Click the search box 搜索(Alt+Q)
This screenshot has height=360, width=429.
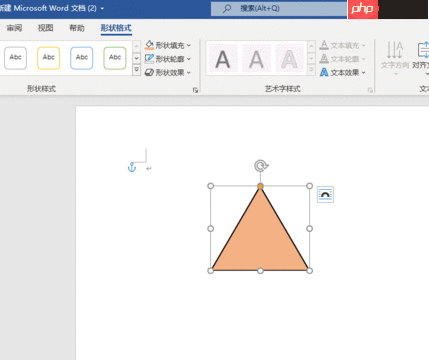tap(279, 8)
